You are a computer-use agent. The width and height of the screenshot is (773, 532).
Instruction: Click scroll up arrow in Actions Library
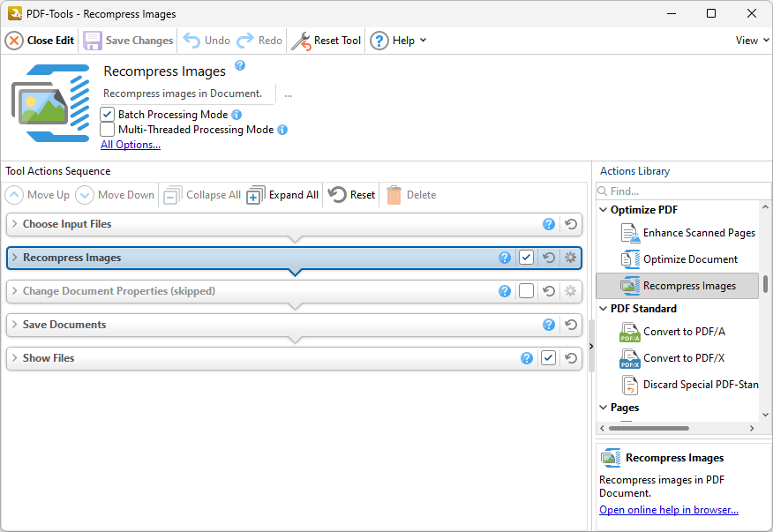(x=766, y=207)
